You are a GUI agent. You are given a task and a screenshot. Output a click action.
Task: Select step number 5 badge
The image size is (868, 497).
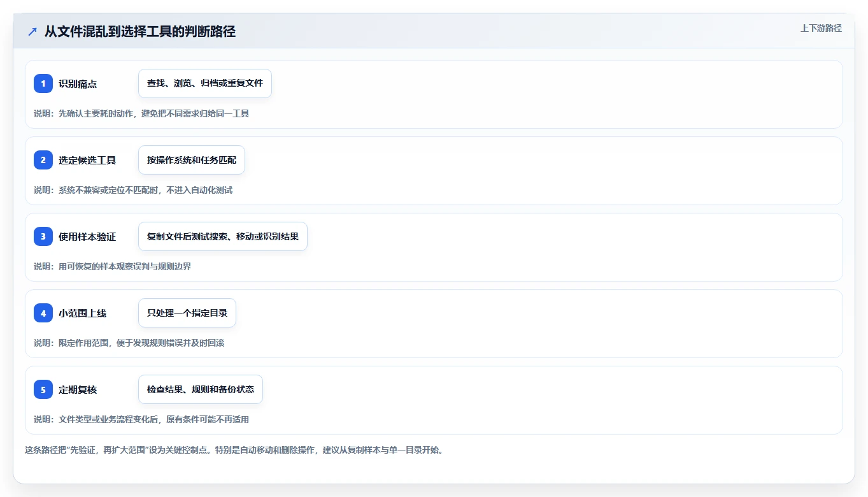coord(43,389)
